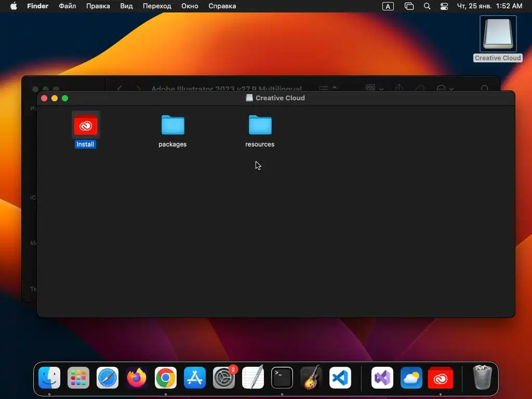This screenshot has height=399, width=532.
Task: Open the Окно menu
Action: click(190, 6)
